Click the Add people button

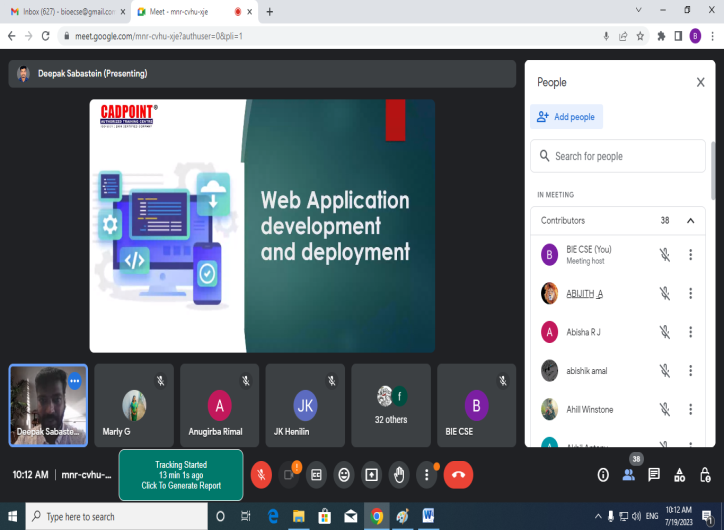click(567, 117)
